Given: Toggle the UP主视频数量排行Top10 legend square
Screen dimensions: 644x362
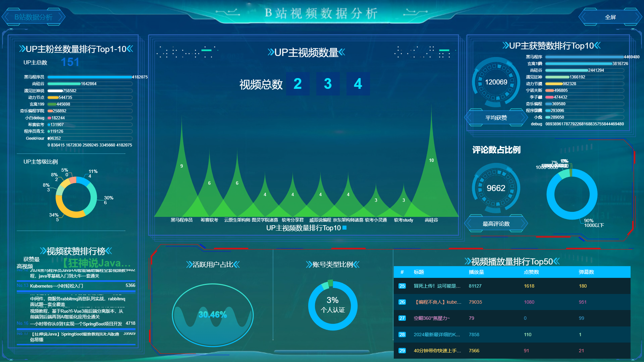Looking at the screenshot, I should [344, 228].
